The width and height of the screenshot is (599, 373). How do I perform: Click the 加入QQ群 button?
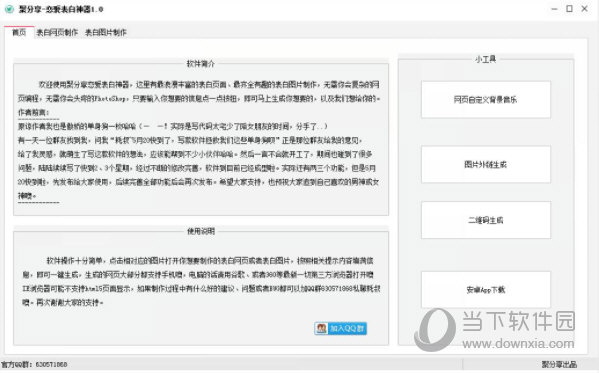[x=340, y=328]
